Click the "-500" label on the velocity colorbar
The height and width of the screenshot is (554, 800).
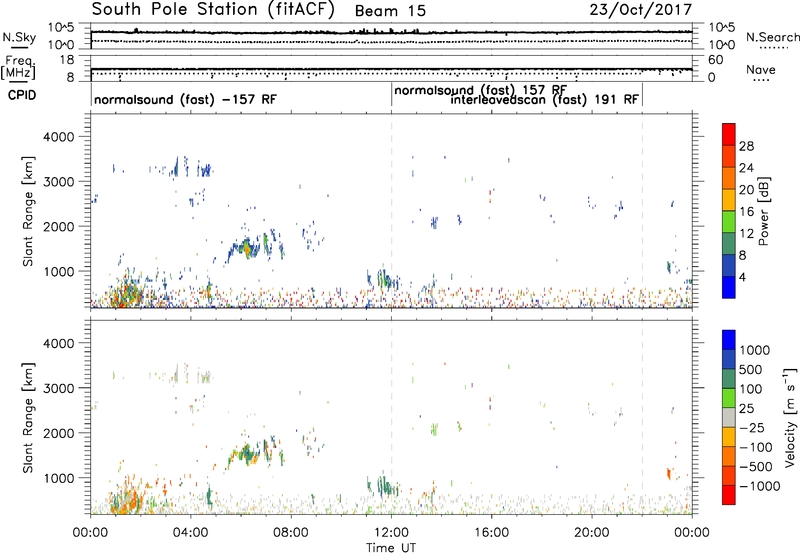(x=755, y=467)
